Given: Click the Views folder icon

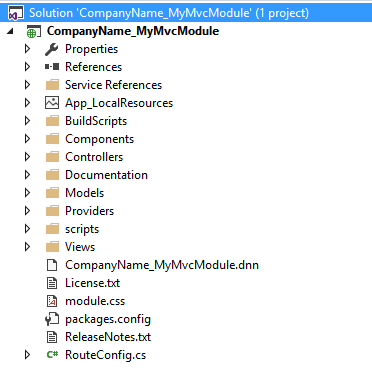Looking at the screenshot, I should [x=52, y=247].
